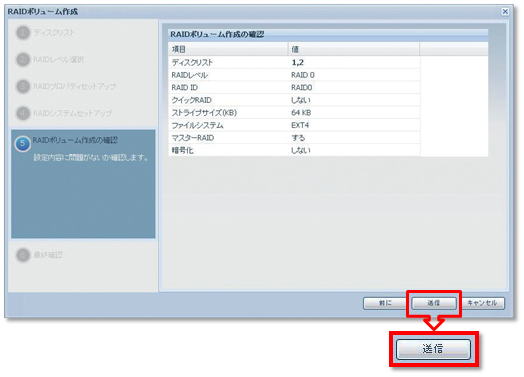Click the 送信 button in the dialog
Viewport: 524px width, 377px height.
pos(434,303)
